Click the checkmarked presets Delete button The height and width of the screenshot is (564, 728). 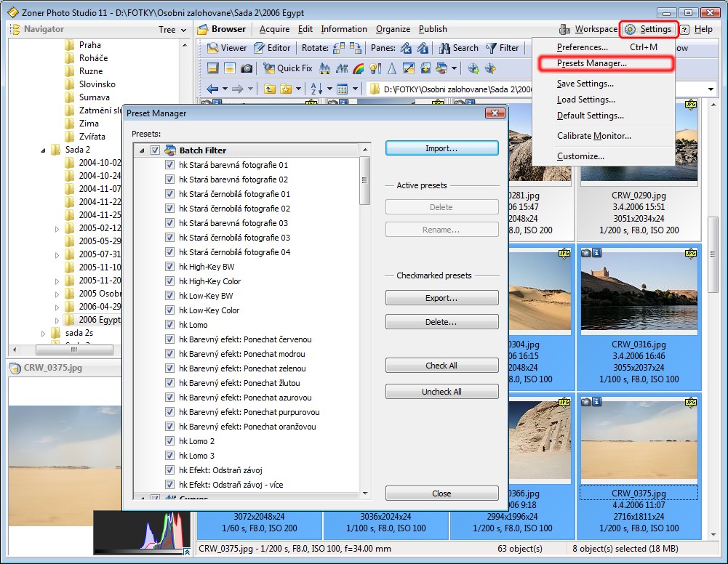tap(441, 322)
